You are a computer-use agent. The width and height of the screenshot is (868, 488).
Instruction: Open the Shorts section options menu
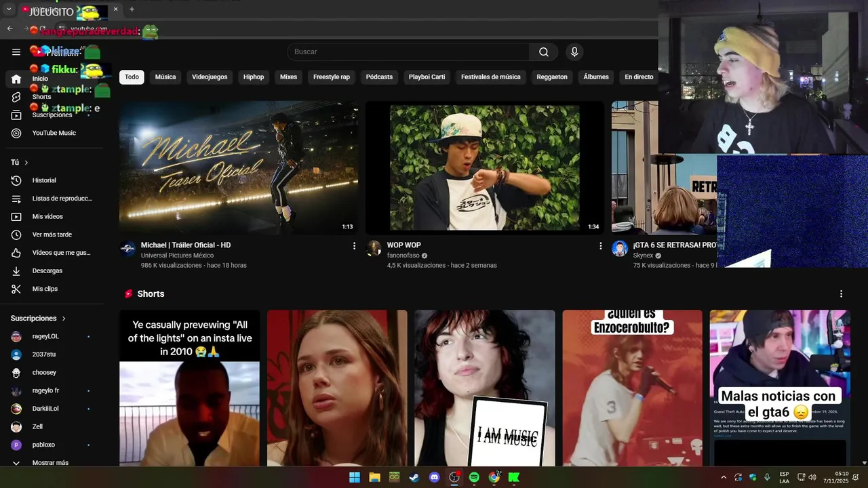[x=841, y=294]
